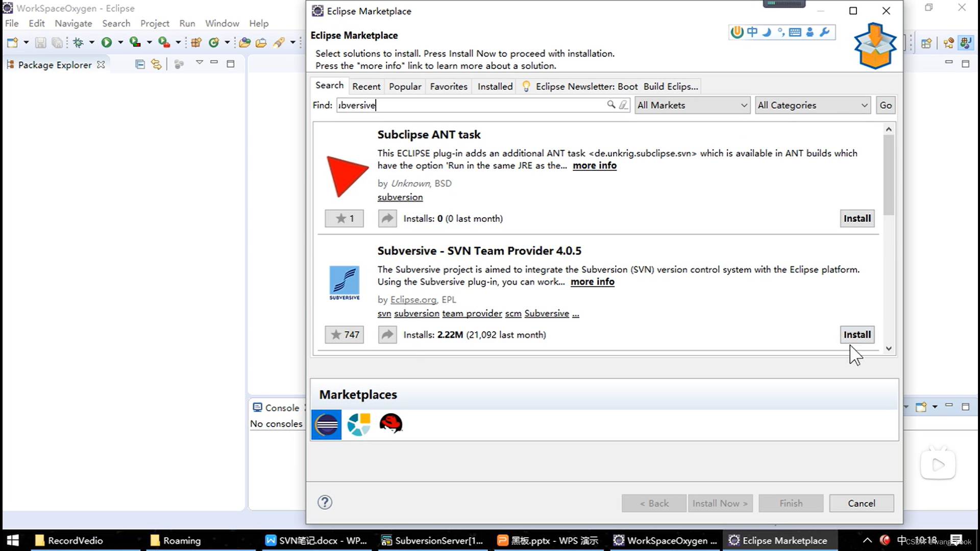Click the Open Type toolbar icon
980x551 pixels.
244,43
